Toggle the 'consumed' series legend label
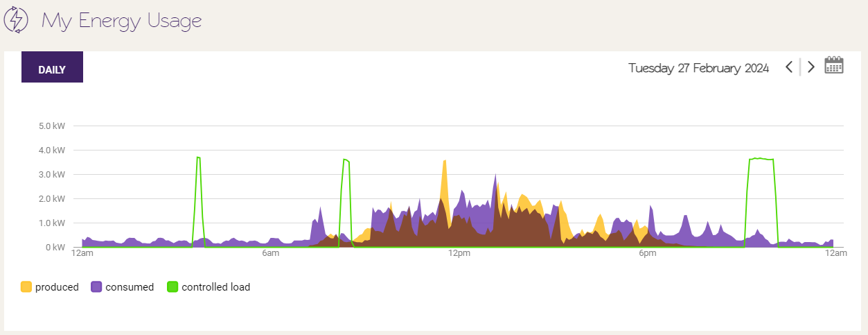868x335 pixels. pos(130,287)
